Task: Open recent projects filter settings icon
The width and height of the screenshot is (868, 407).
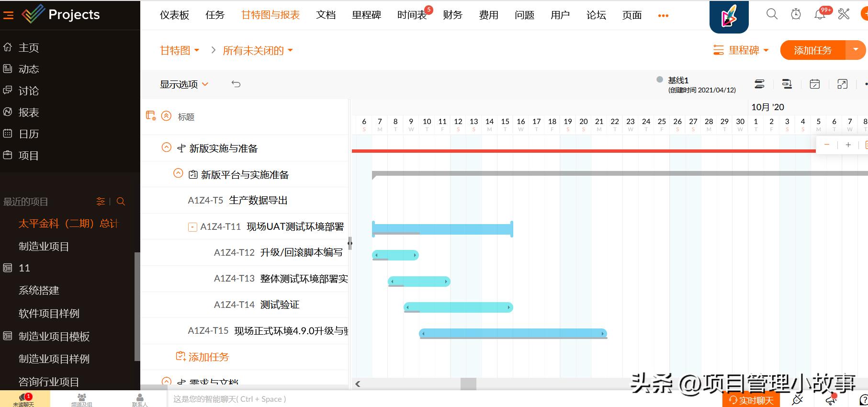Action: coord(101,202)
